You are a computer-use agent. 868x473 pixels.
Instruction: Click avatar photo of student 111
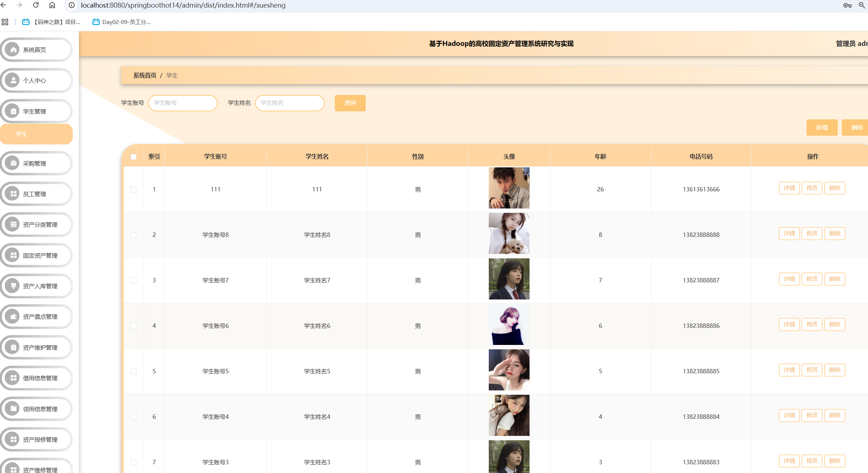point(509,188)
